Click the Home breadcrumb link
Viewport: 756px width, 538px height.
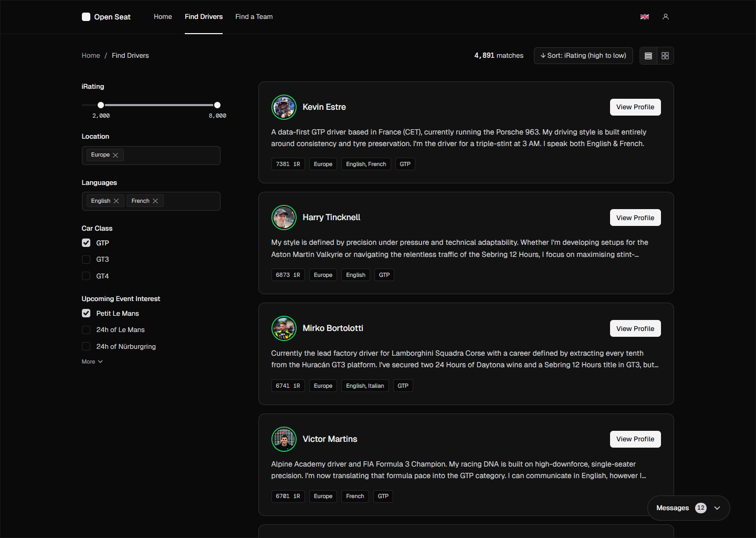(x=91, y=56)
